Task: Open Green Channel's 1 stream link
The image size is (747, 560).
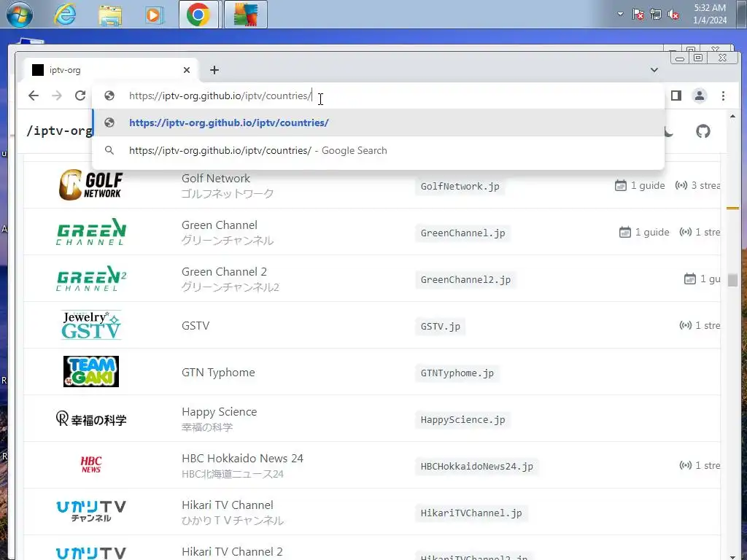Action: (x=700, y=232)
